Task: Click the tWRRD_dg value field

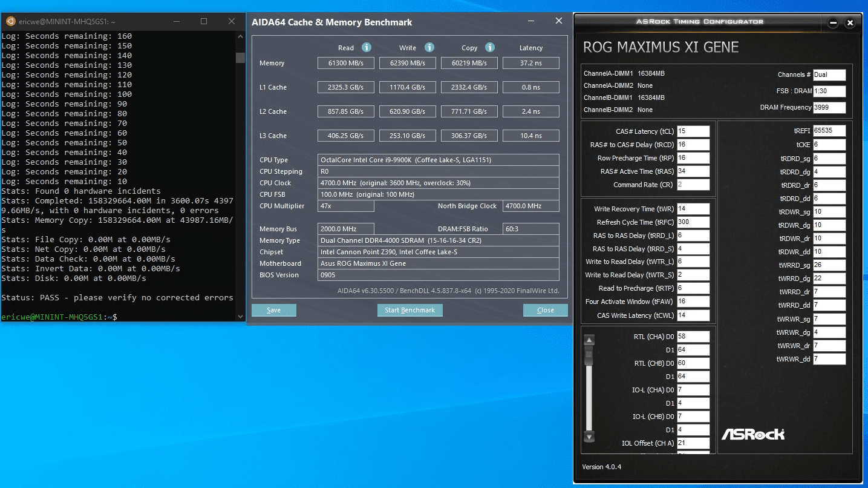Action: (x=829, y=279)
